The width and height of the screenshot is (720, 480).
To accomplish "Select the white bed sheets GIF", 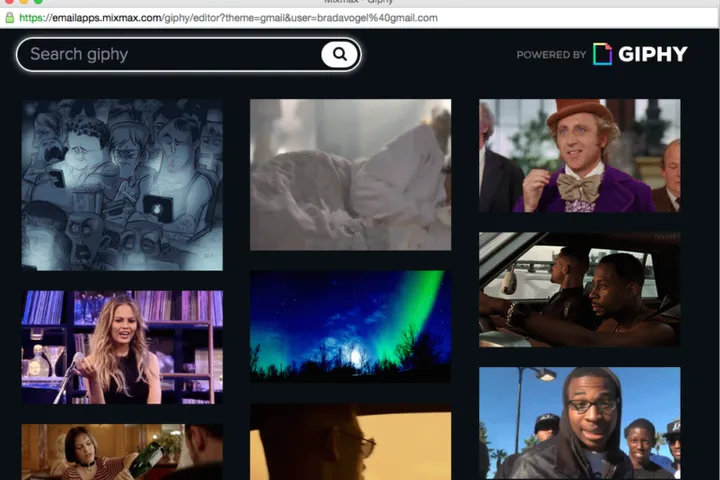I will coord(350,175).
